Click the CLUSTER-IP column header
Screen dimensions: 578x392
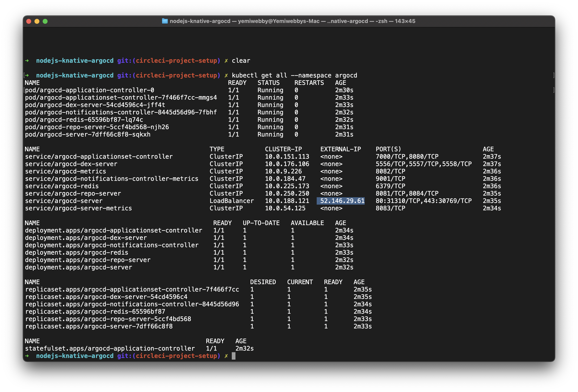(x=283, y=149)
